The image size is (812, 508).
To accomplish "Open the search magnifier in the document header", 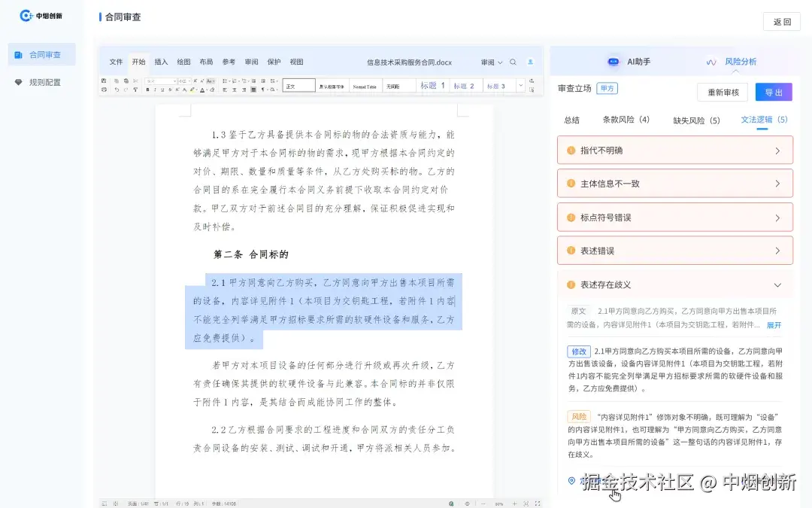I will coord(512,63).
